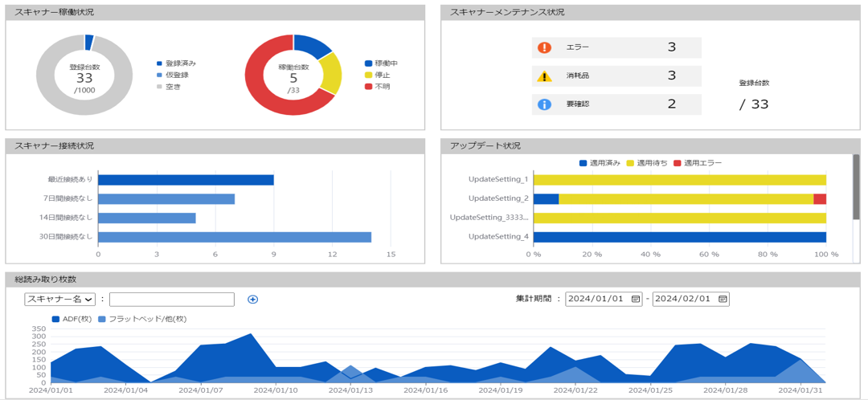Toggle the 空き legend swatch

click(159, 87)
